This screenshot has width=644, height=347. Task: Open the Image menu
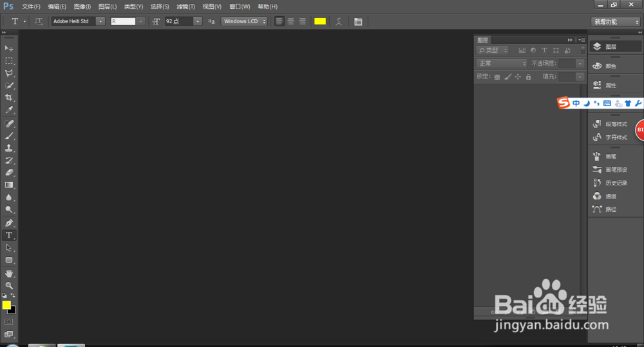coord(82,6)
